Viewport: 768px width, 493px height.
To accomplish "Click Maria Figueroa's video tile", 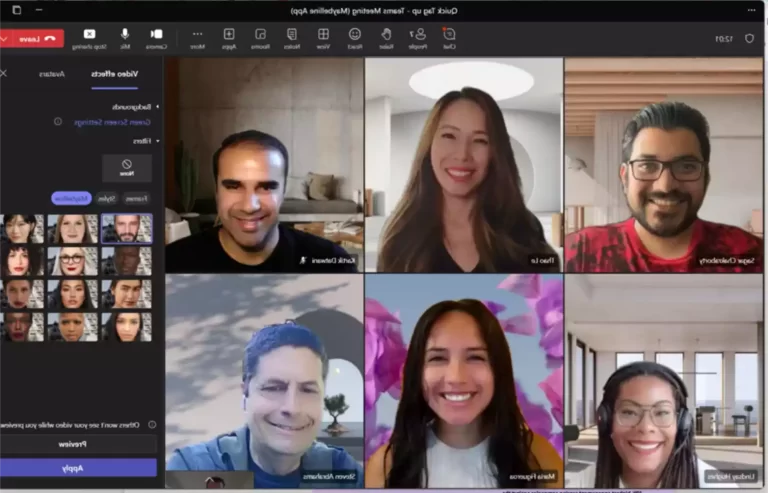I will (464, 380).
